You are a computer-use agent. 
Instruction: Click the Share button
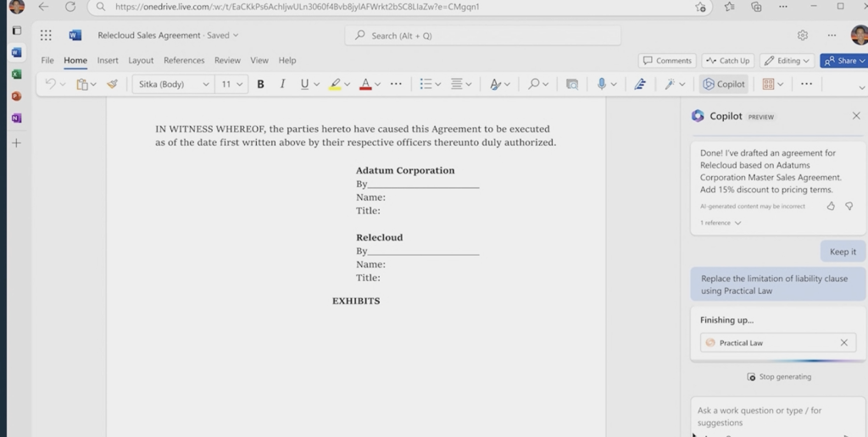click(x=843, y=61)
